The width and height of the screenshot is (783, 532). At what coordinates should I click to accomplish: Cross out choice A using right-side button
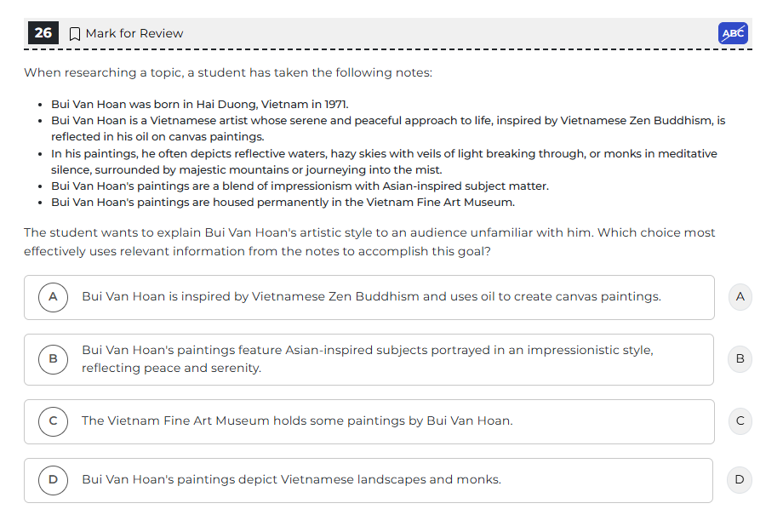(x=740, y=297)
